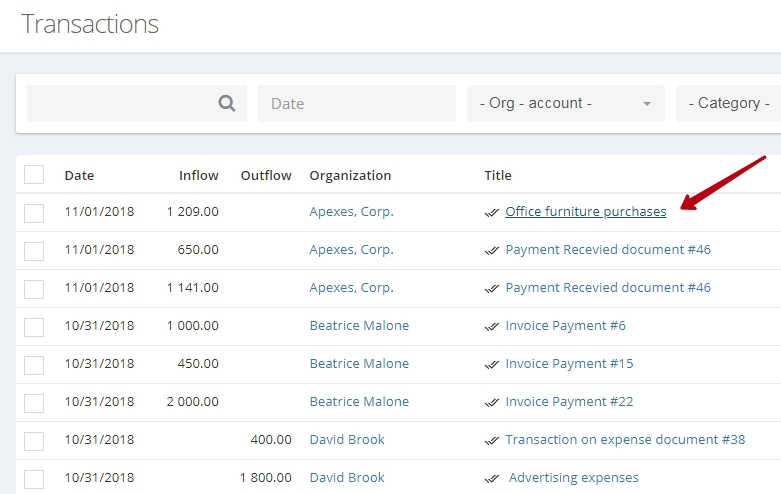Open Payment Recevied document #46 for 1 141.00

(608, 287)
